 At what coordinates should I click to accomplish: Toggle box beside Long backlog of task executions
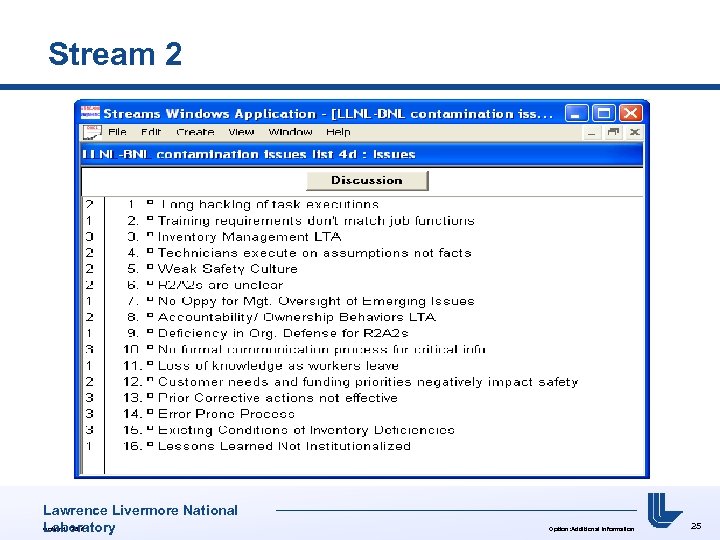click(x=150, y=202)
